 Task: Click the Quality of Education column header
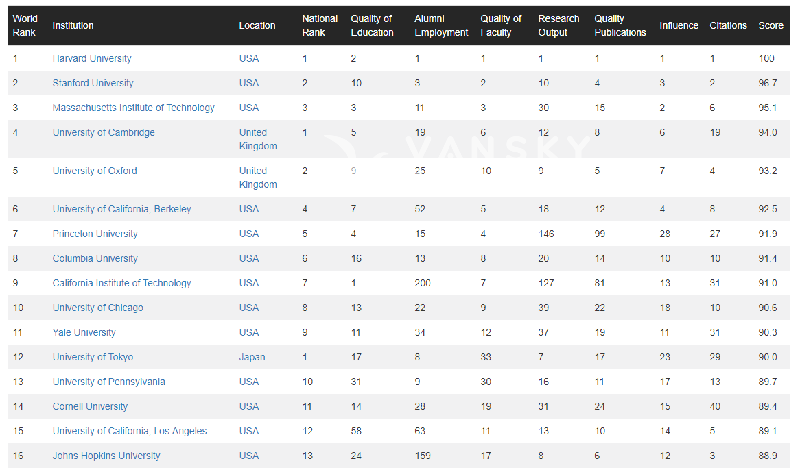pos(372,26)
